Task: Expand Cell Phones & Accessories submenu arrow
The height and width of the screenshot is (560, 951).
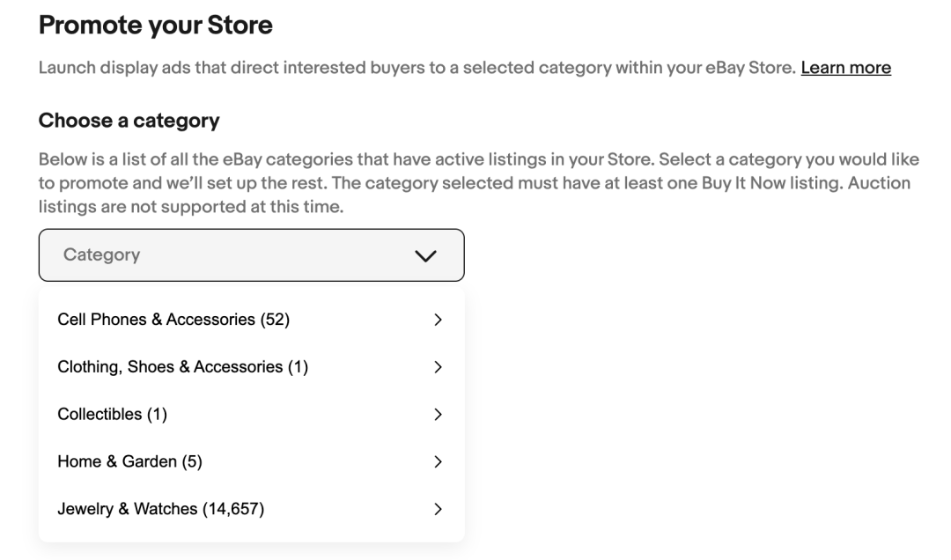Action: pyautogui.click(x=438, y=320)
